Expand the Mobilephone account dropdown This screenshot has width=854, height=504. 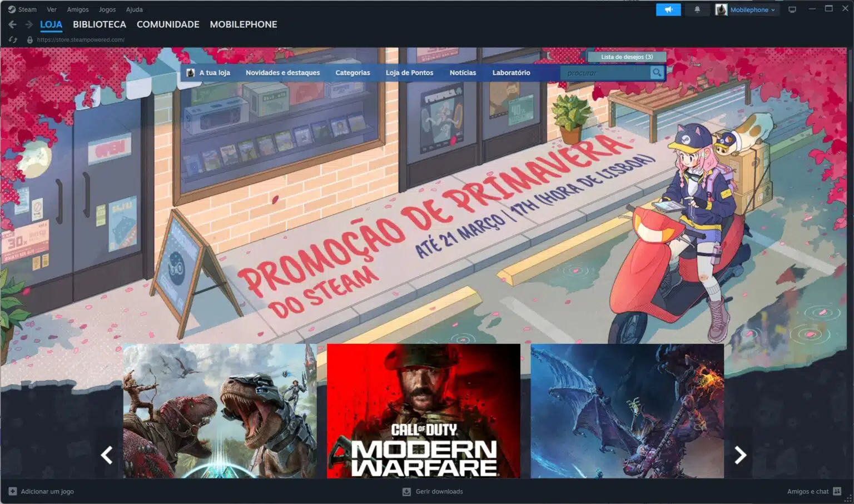coord(773,10)
